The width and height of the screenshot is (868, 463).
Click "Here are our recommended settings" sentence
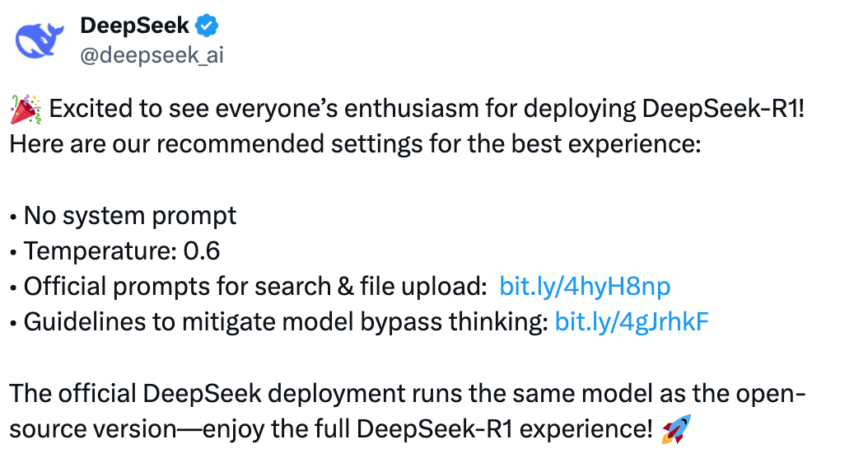(x=356, y=144)
